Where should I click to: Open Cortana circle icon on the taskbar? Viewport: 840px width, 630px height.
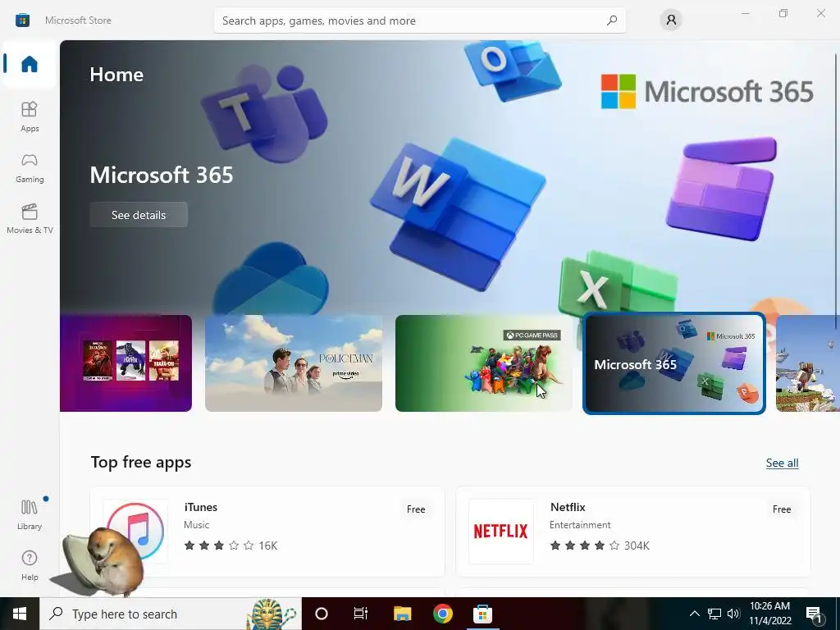point(322,614)
